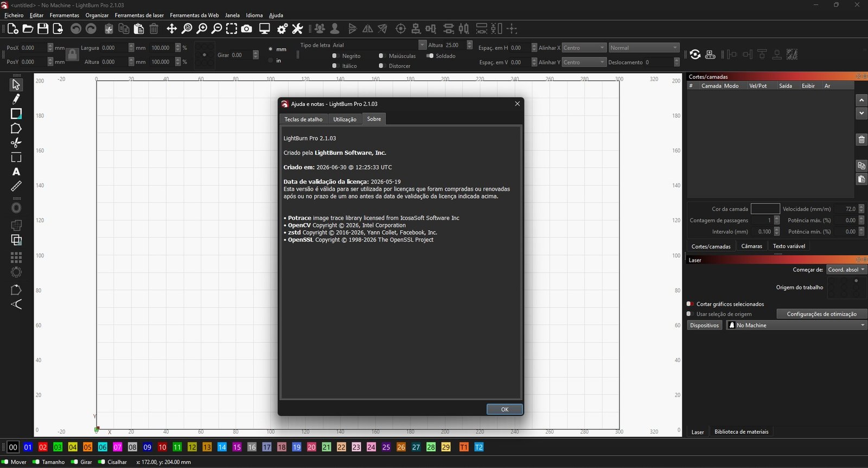Zoom out with the minus magnifier icon
This screenshot has height=468, width=868.
[x=216, y=29]
